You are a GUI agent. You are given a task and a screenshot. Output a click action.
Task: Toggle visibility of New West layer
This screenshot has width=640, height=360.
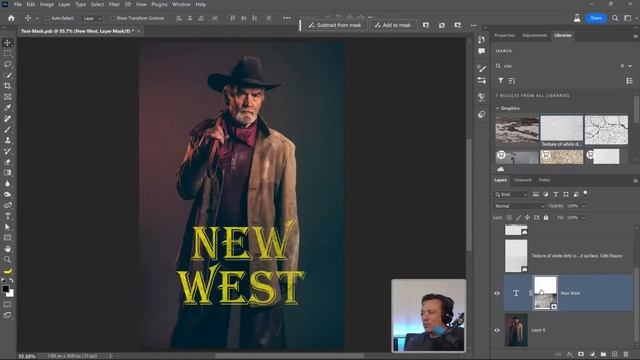[497, 293]
